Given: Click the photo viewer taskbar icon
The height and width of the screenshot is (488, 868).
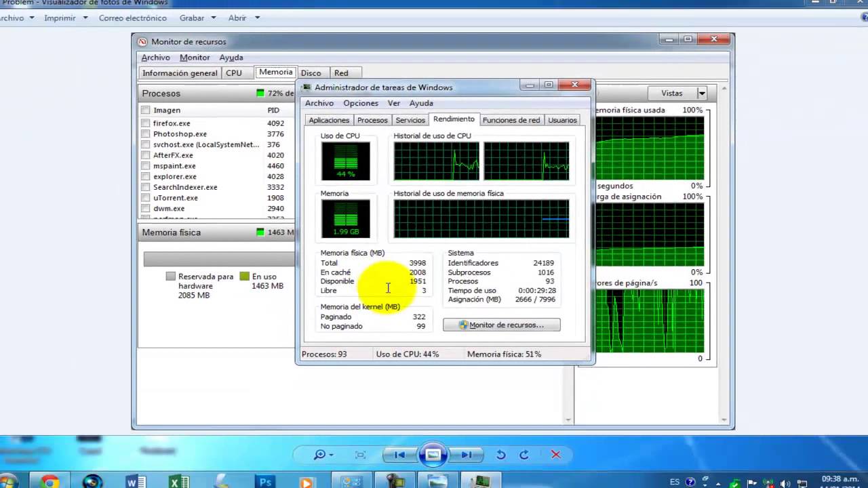Looking at the screenshot, I should 437,481.
